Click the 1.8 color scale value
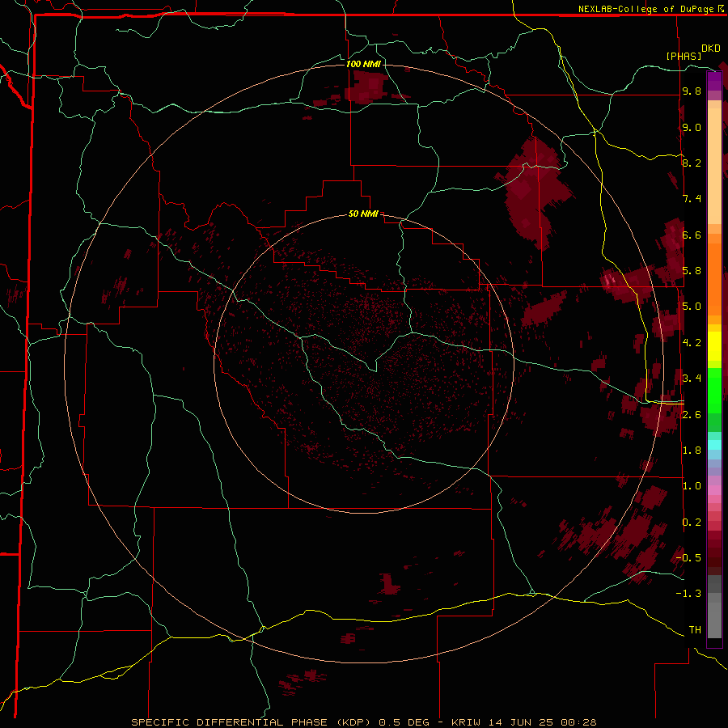This screenshot has width=728, height=728. pyautogui.click(x=692, y=451)
